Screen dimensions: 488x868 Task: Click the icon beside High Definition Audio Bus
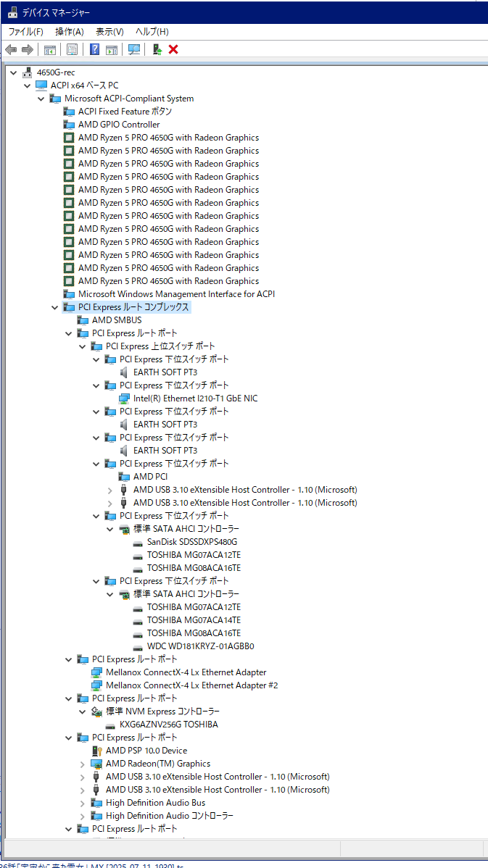pos(96,803)
